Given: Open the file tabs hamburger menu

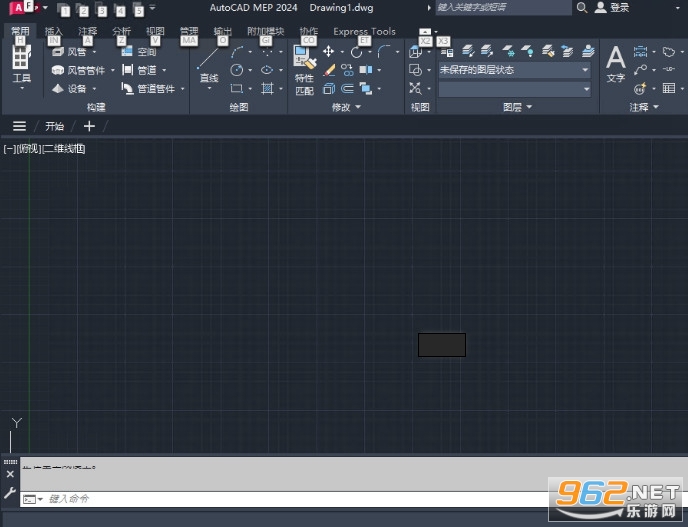Looking at the screenshot, I should point(19,126).
